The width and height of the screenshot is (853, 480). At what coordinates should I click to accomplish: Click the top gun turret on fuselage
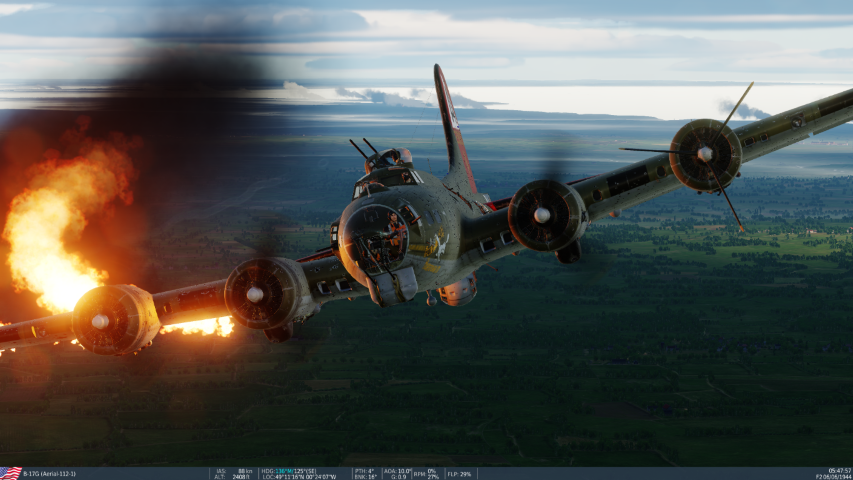(x=386, y=160)
